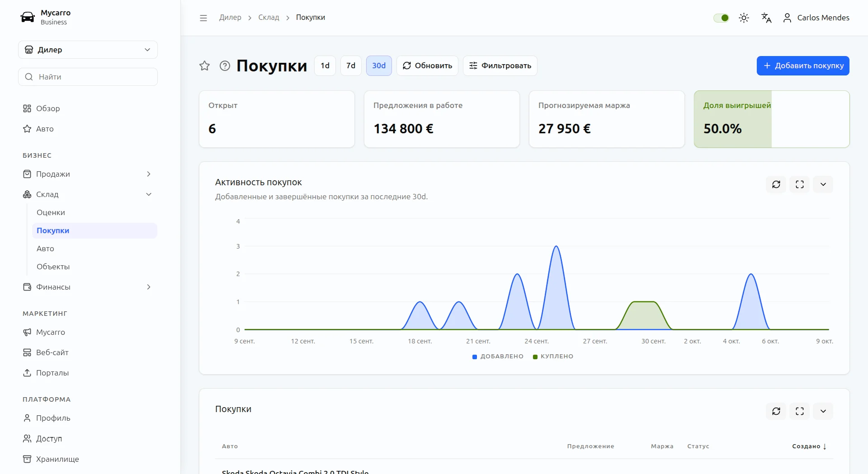This screenshot has width=868, height=474.
Task: Select the 1d time range
Action: (x=325, y=66)
